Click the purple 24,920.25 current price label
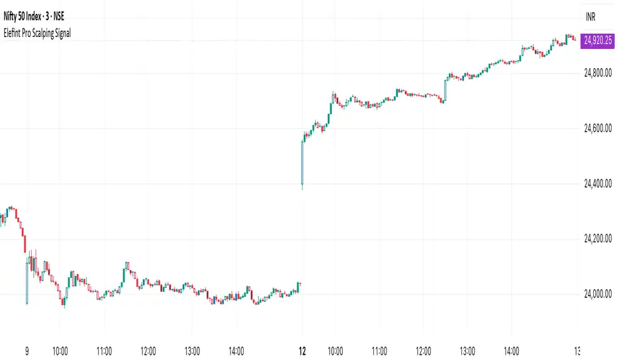The width and height of the screenshot is (617, 364). coord(597,40)
